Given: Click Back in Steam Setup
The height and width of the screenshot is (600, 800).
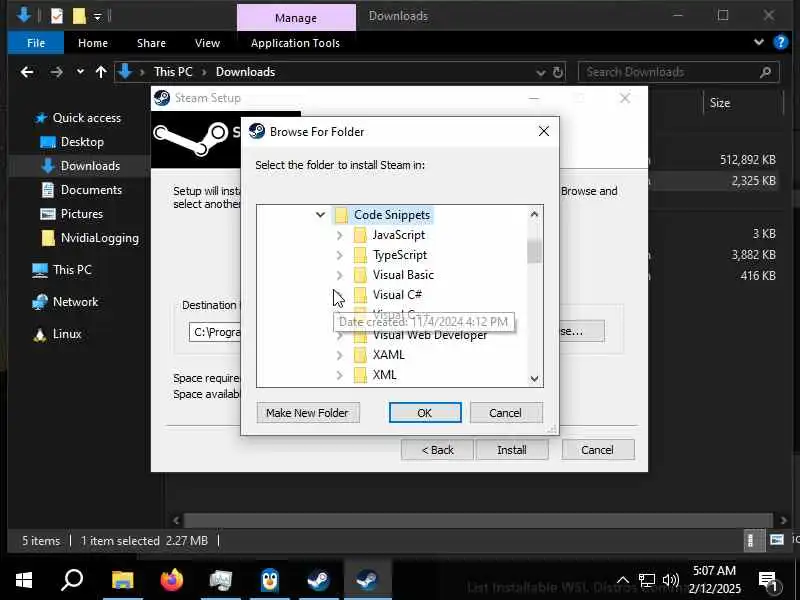Looking at the screenshot, I should 437,450.
